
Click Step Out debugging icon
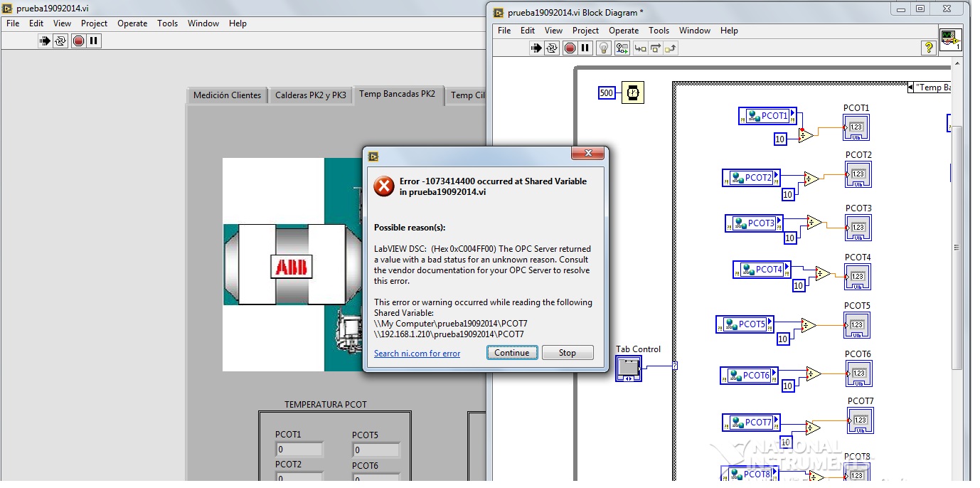click(671, 48)
